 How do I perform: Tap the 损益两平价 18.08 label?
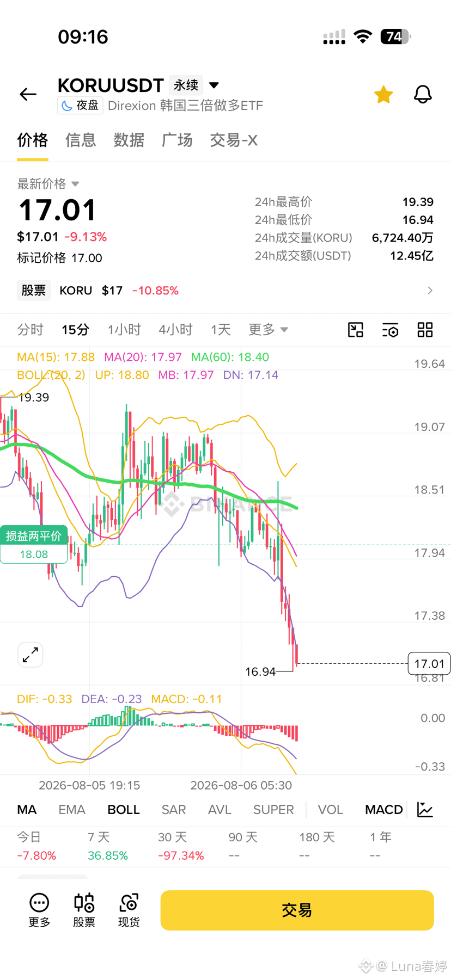[34, 545]
